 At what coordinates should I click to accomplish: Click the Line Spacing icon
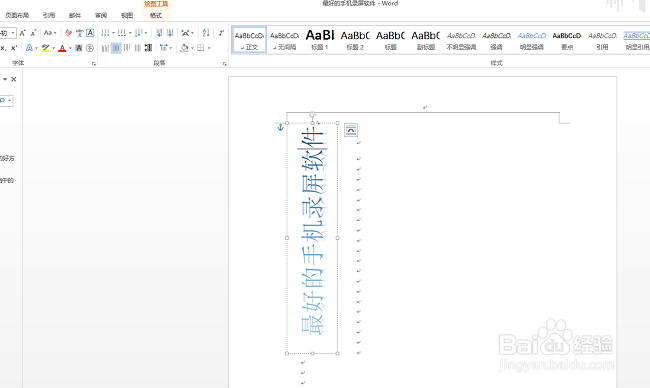[x=164, y=48]
